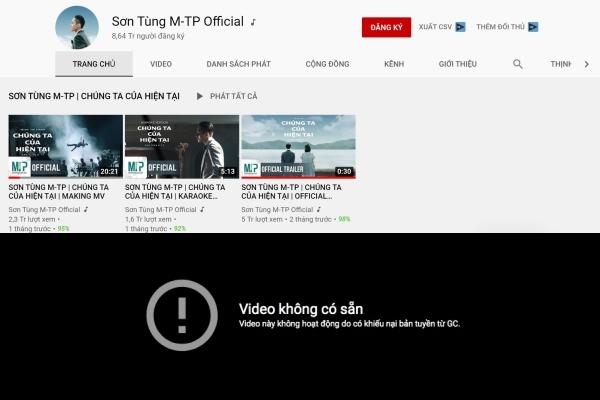
Task: Click the channel name under MAKING MV video
Action: pyautogui.click(x=44, y=209)
